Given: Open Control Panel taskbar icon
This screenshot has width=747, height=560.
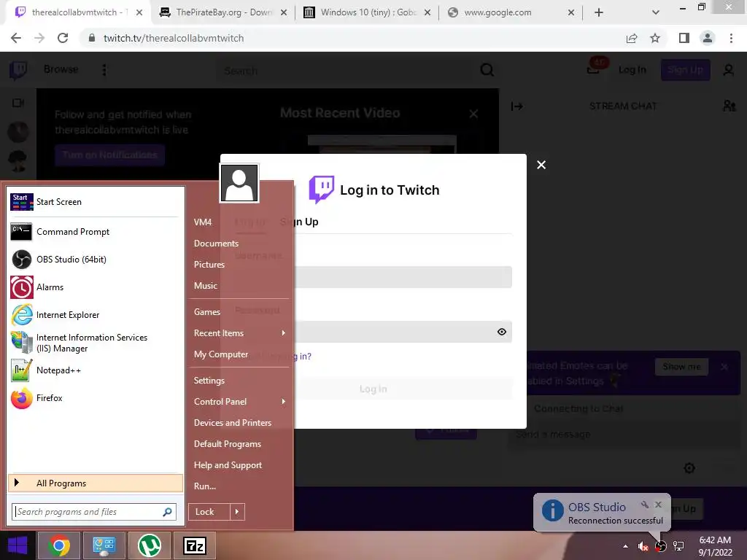Looking at the screenshot, I should click(104, 545).
